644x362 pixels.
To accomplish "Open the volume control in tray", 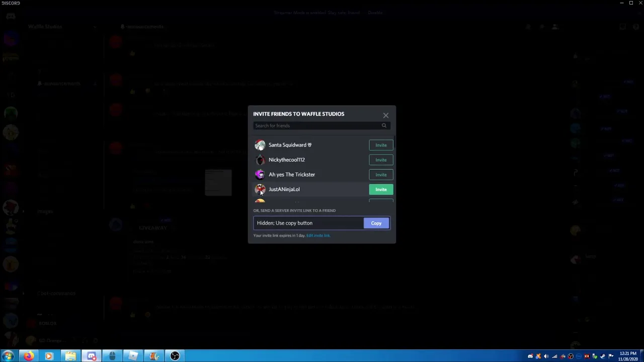I will pos(546,356).
